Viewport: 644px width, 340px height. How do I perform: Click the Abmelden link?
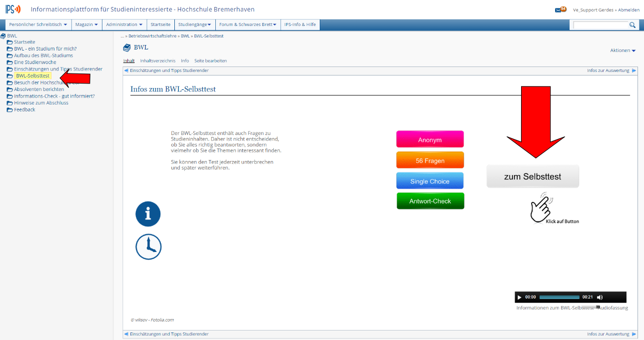629,10
